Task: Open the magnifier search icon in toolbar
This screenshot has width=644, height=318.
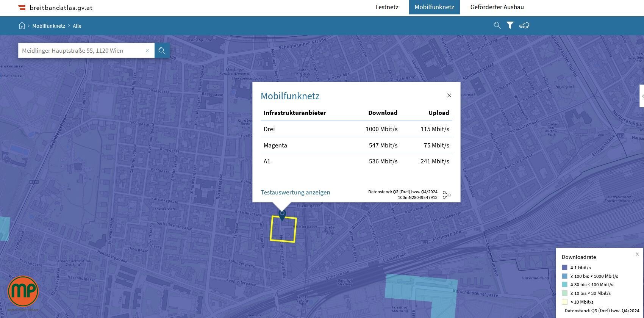Action: click(x=497, y=25)
